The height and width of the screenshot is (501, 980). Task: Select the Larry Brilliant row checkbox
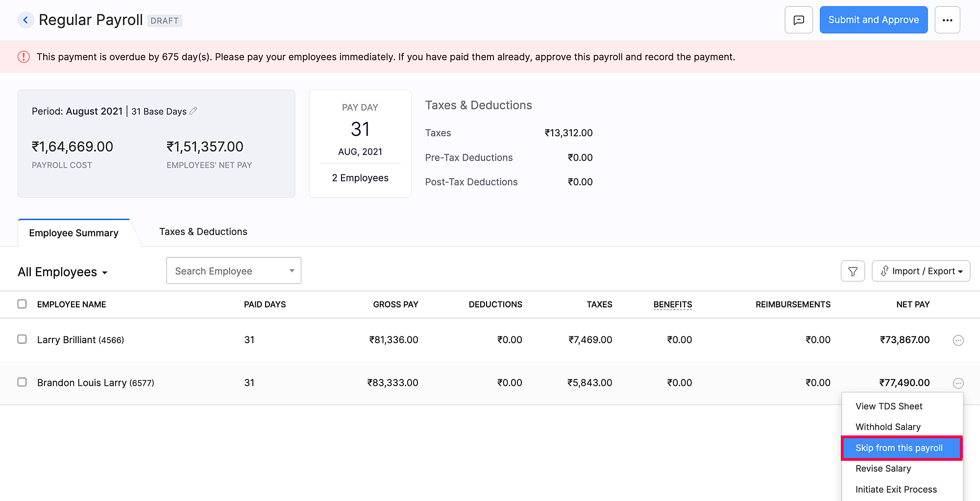point(22,339)
